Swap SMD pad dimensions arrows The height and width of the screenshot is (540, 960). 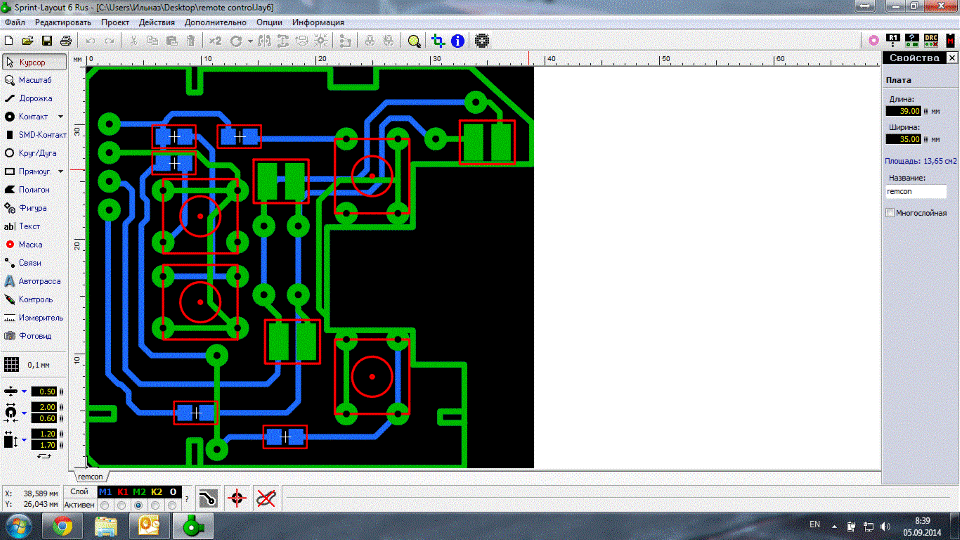44,456
